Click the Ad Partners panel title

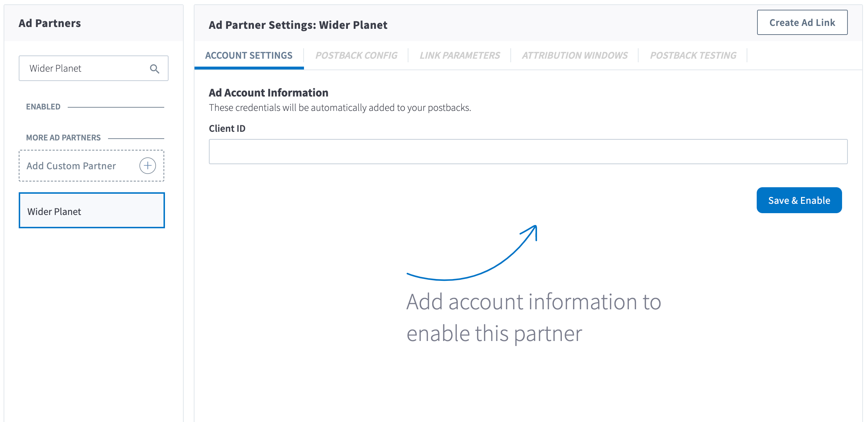[50, 23]
